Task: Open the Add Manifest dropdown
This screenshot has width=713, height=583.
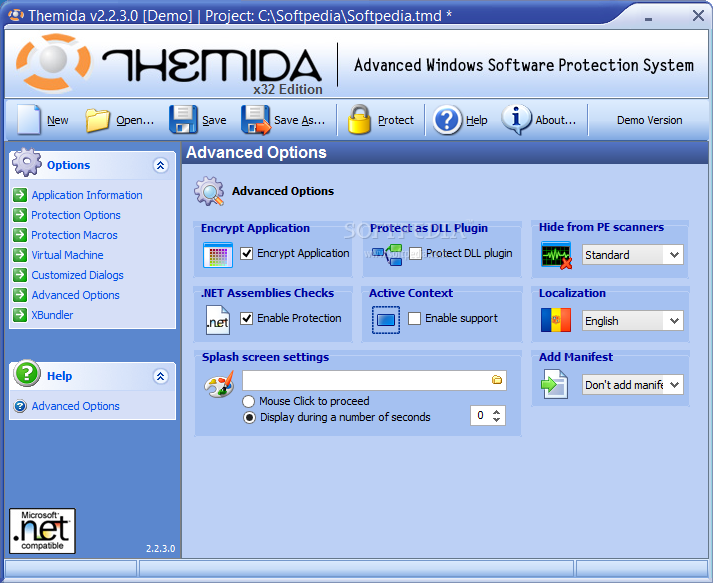Action: click(674, 385)
